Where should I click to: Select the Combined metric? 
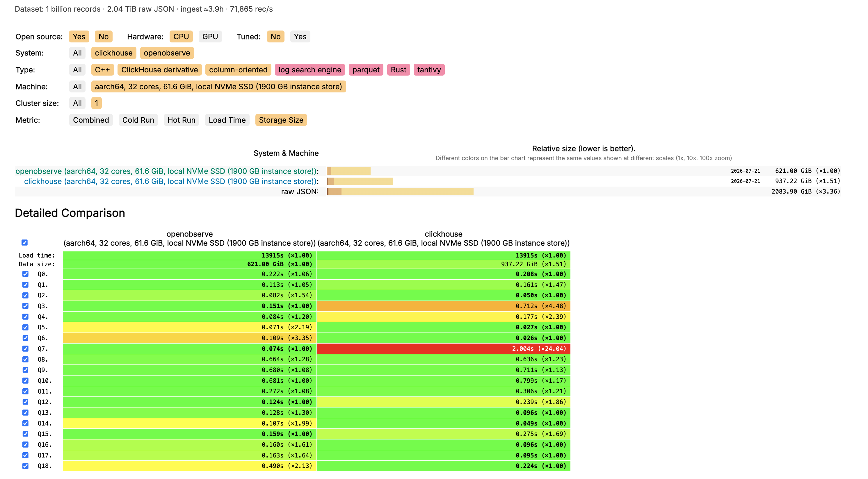tap(91, 120)
